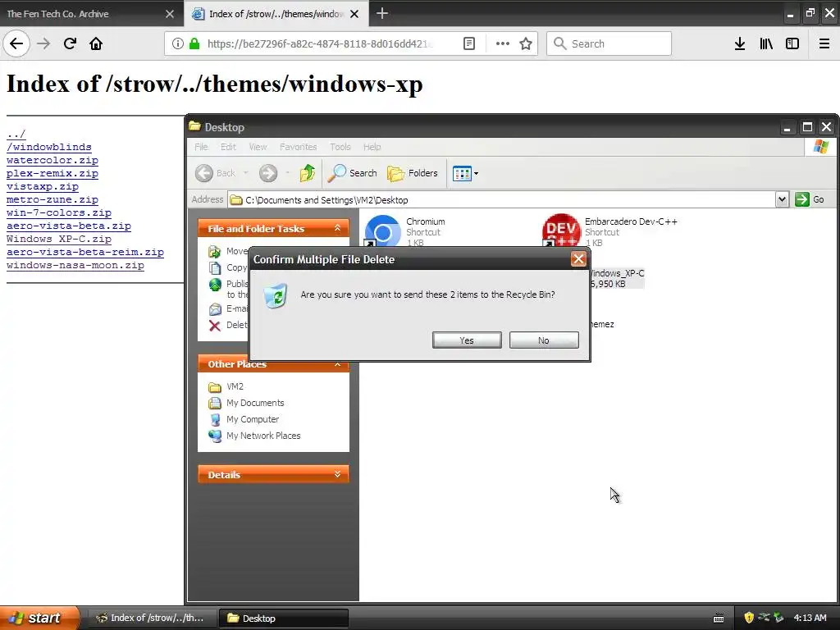Select the Windows_XP-C file in Desktop folder

pos(617,278)
